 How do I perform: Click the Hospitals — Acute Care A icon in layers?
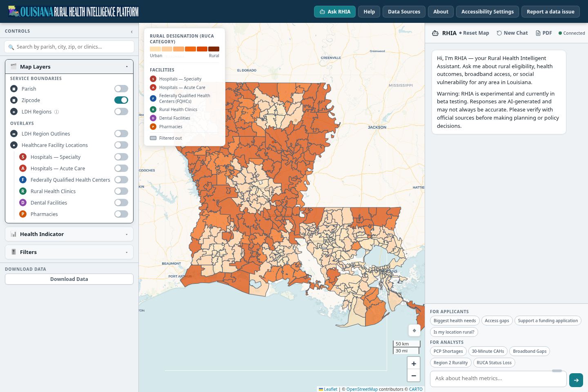[x=23, y=168]
